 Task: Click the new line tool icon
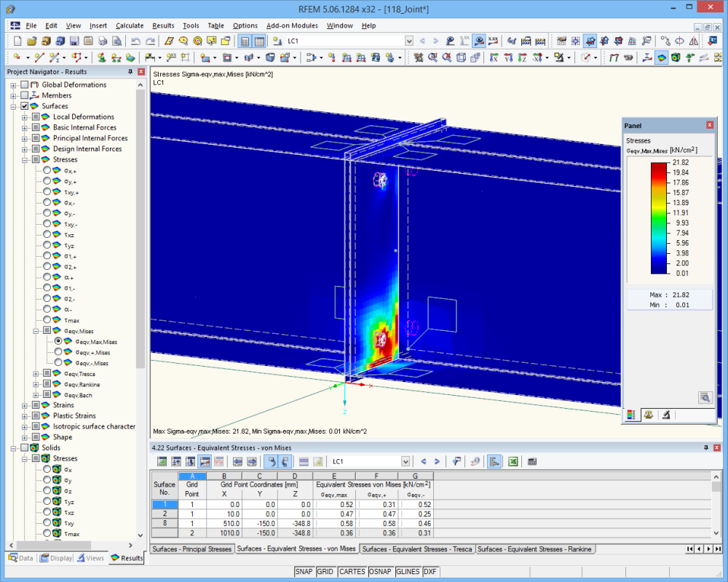pyautogui.click(x=39, y=57)
